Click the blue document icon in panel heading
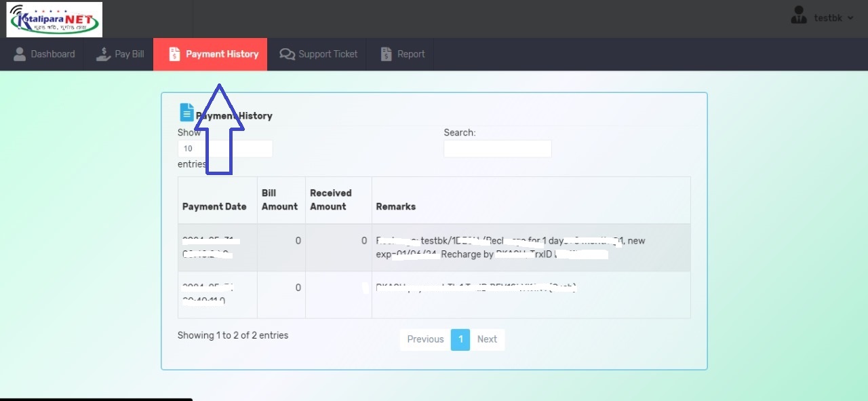Image resolution: width=868 pixels, height=401 pixels. pos(186,113)
